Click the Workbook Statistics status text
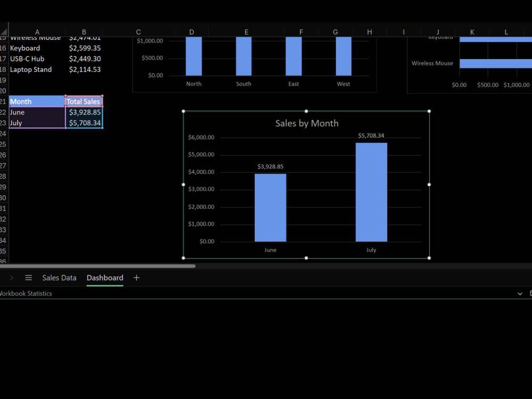The image size is (532, 399). [x=26, y=294]
